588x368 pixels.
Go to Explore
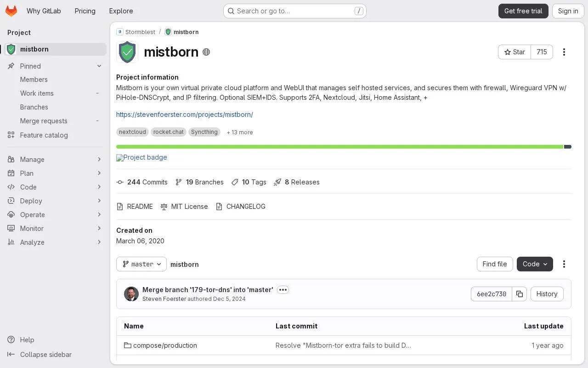(x=121, y=11)
